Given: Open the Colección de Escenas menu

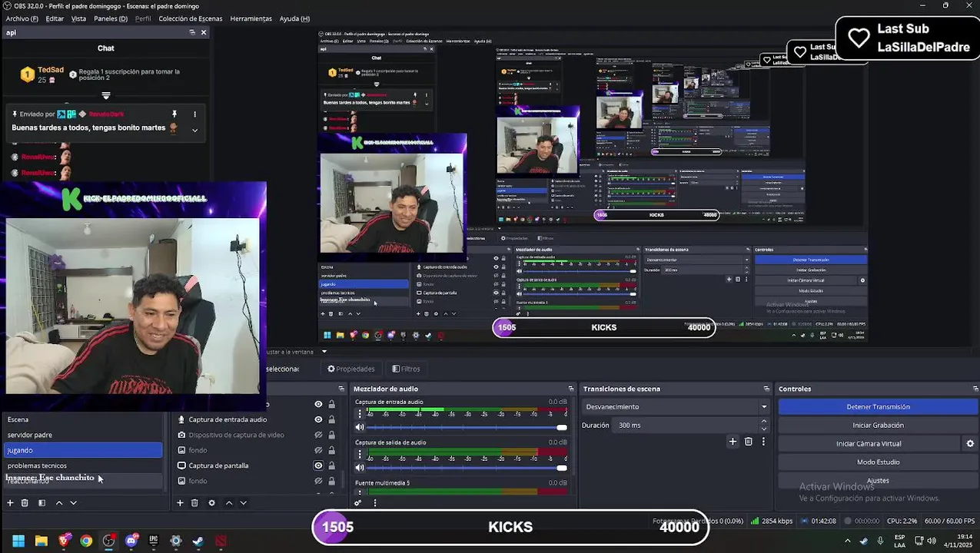Looking at the screenshot, I should click(x=191, y=18).
